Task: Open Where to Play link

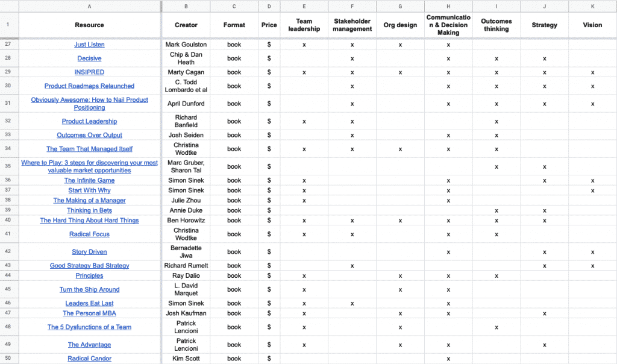Action: (89, 166)
